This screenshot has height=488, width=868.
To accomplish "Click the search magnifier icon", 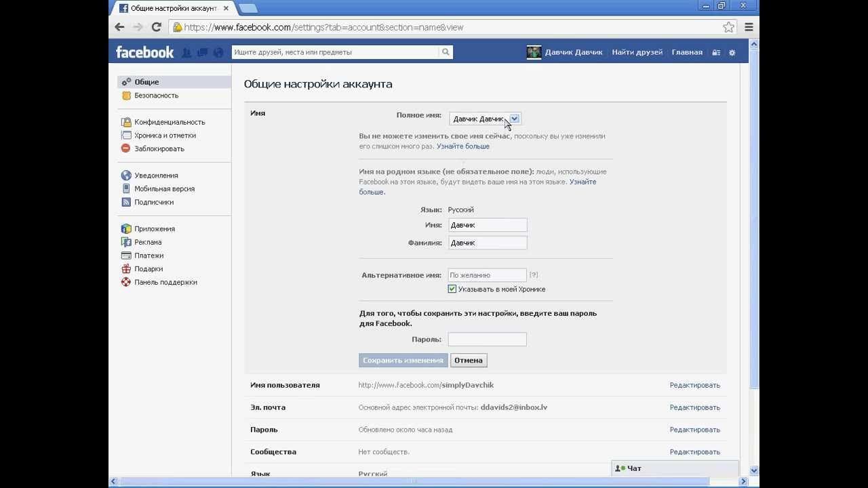I will pos(446,52).
